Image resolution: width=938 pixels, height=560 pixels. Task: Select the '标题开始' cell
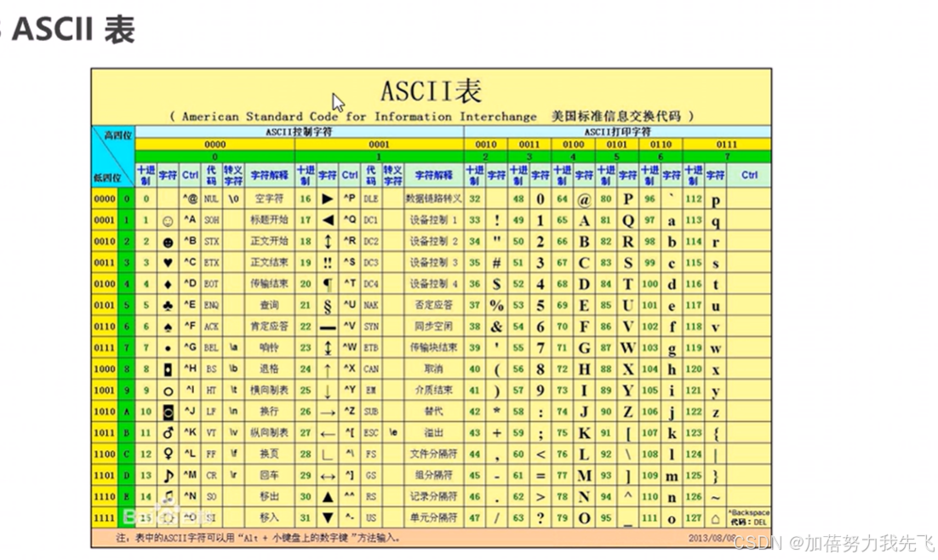pos(269,220)
